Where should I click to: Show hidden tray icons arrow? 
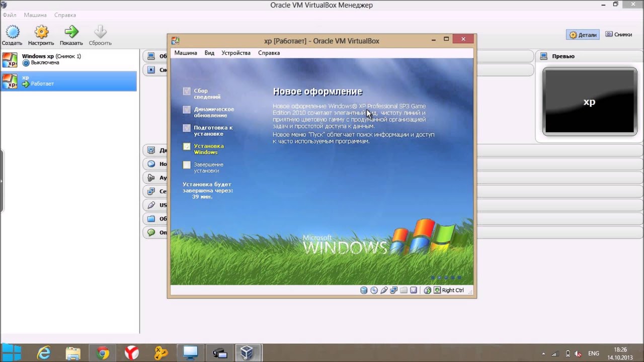[x=543, y=353]
